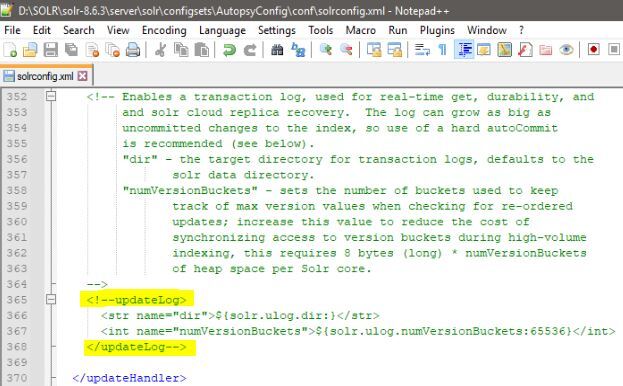Click line number 352 in margin
This screenshot has width=623, height=386.
tap(17, 96)
